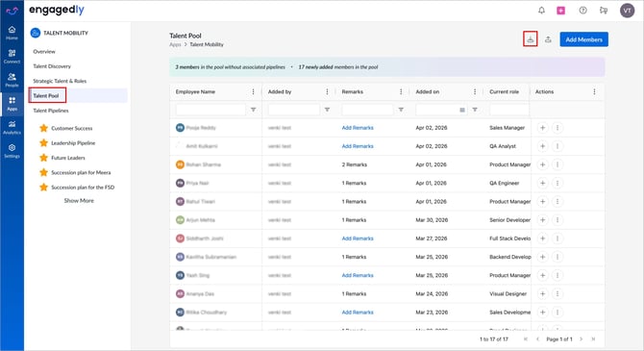Screen dimensions: 644x351
Task: Click the plus action for the QA Engineer row
Action: point(542,184)
